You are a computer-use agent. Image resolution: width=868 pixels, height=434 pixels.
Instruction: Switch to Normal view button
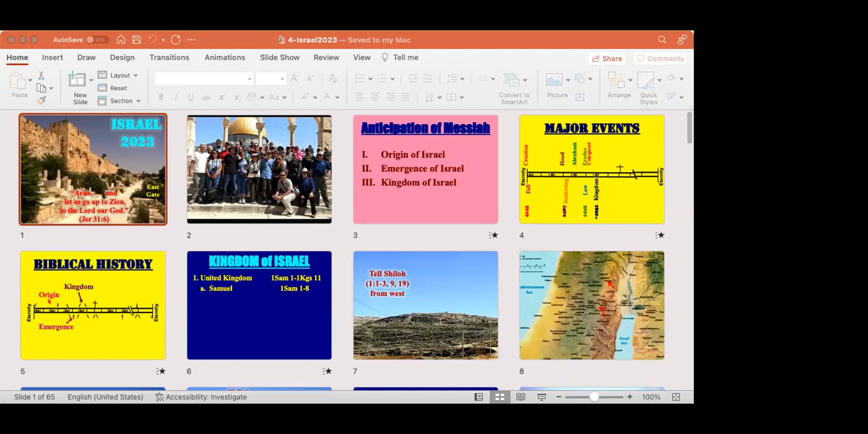pyautogui.click(x=478, y=397)
